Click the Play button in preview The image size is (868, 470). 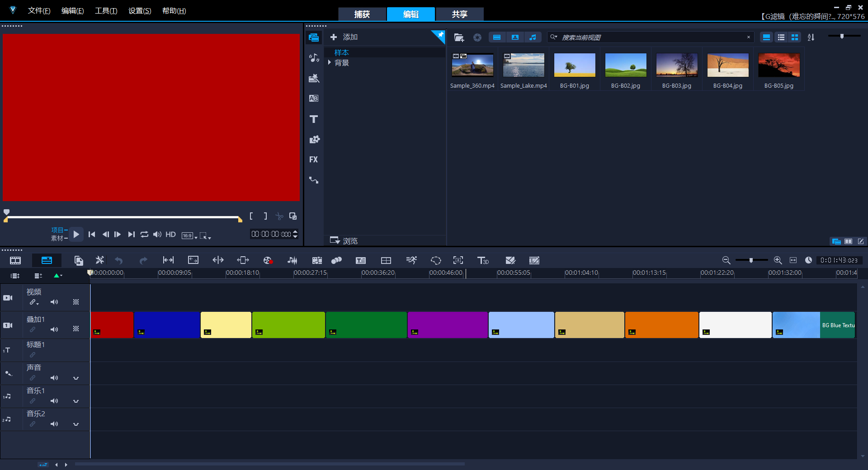point(76,234)
